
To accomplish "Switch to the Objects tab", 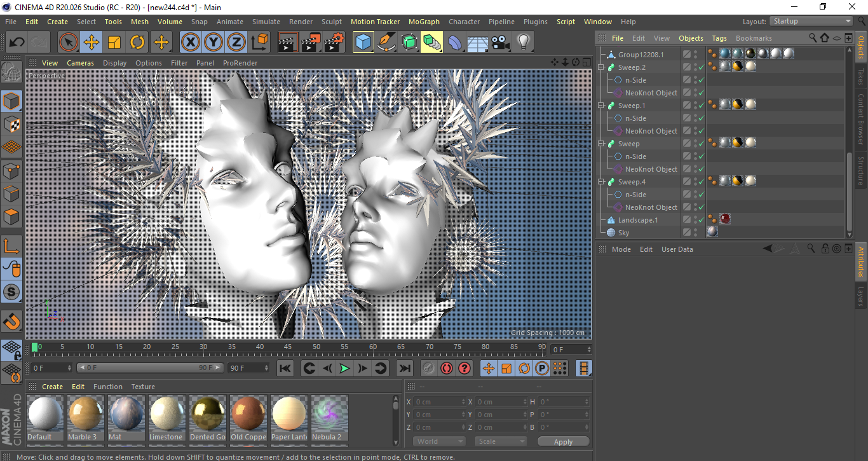I will tap(691, 38).
